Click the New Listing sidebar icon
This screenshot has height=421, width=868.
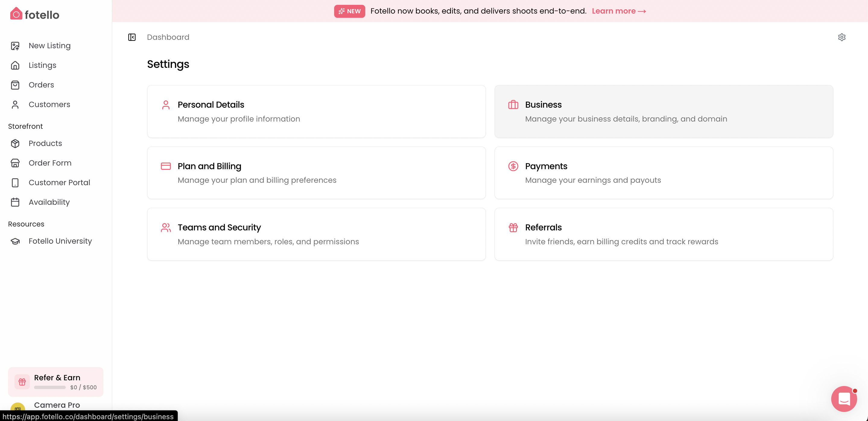point(15,46)
